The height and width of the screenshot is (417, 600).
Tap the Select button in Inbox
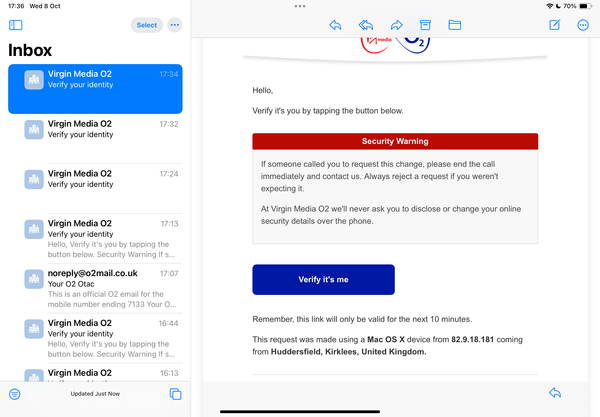tap(146, 25)
